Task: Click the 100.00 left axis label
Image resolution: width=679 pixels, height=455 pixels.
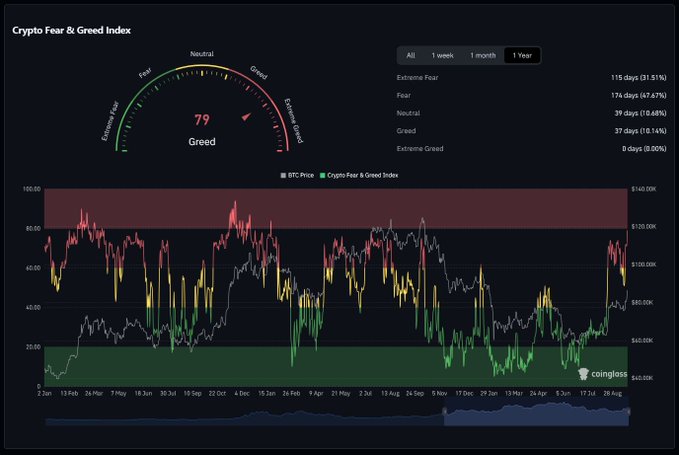Action: click(32, 189)
